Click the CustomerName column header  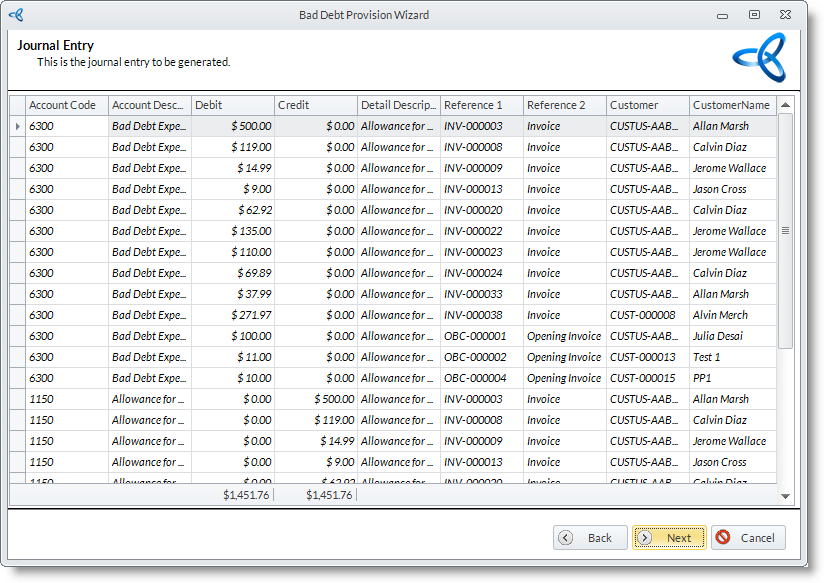(x=731, y=105)
